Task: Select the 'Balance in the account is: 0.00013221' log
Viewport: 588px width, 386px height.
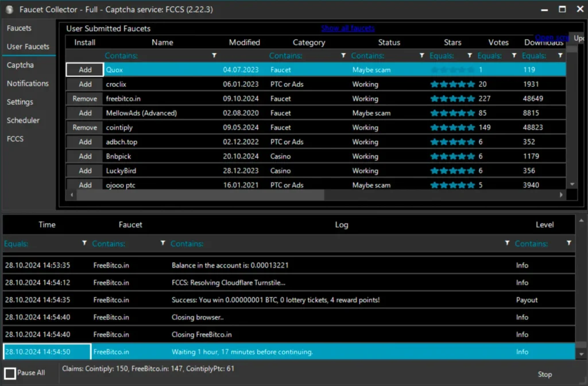Action: tap(289, 265)
